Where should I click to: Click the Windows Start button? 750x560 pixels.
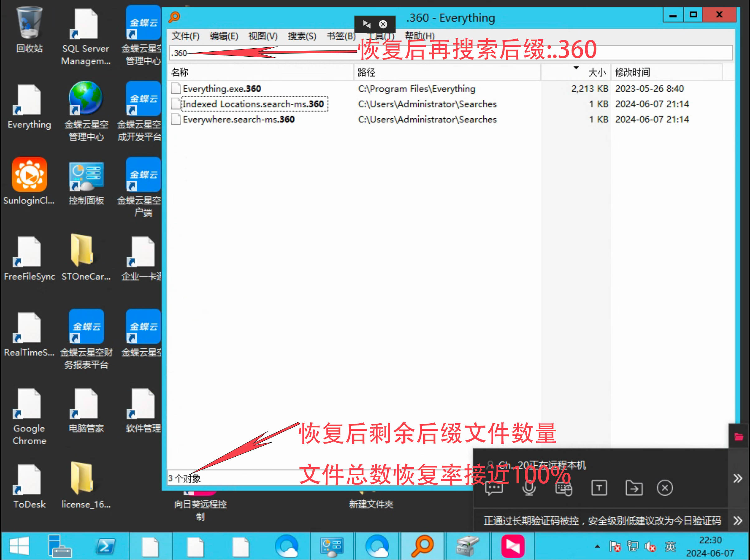[19, 546]
